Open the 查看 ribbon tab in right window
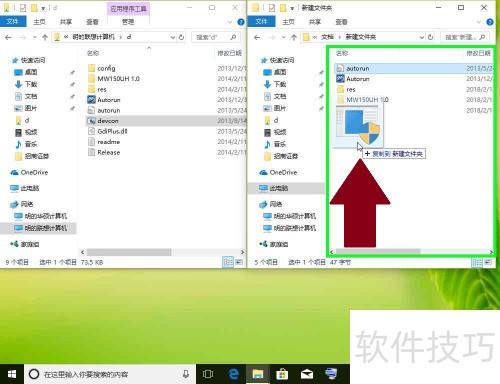The image size is (500, 384). [x=341, y=22]
